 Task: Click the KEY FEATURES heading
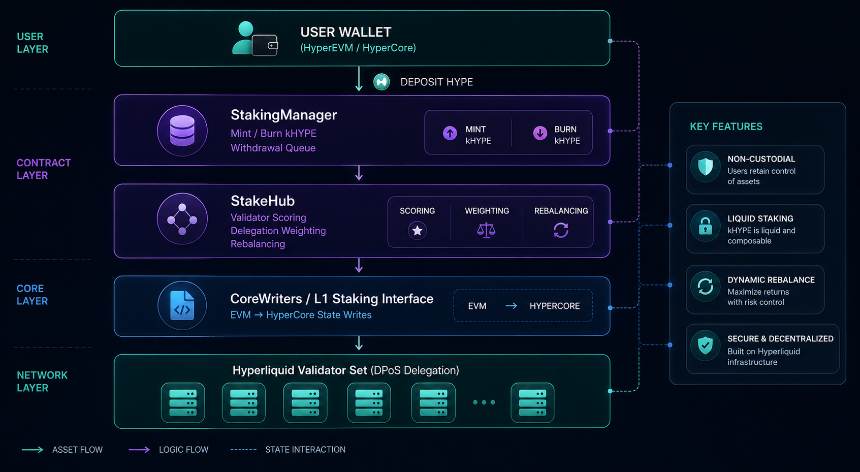(x=726, y=127)
